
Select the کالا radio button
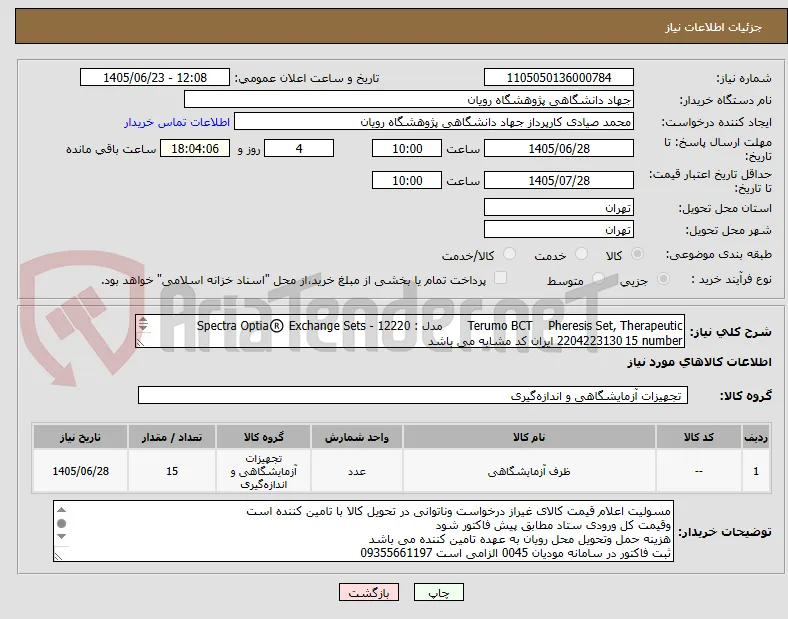pos(637,254)
